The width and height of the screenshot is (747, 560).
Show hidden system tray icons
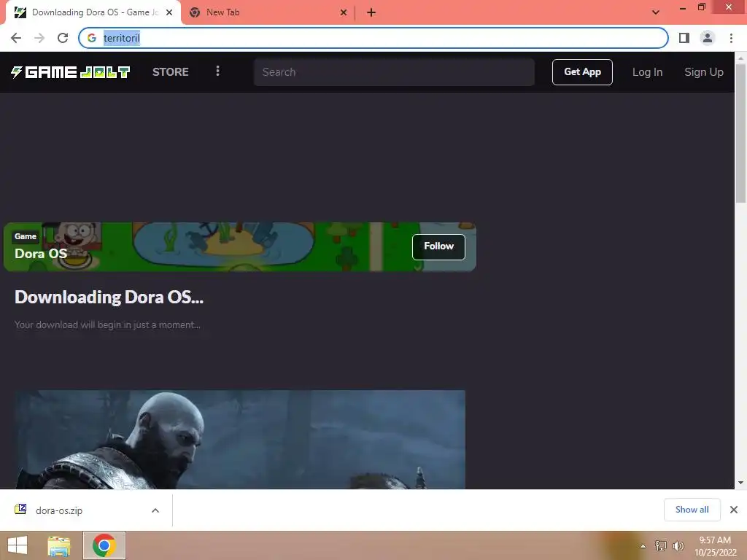coord(643,546)
